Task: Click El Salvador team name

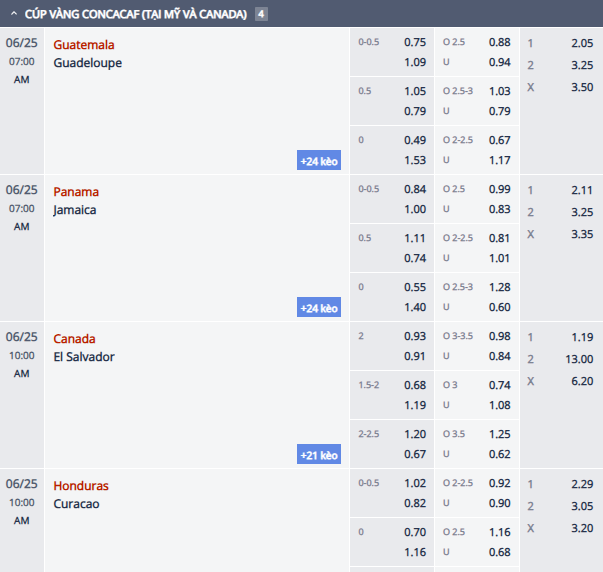Action: tap(84, 357)
